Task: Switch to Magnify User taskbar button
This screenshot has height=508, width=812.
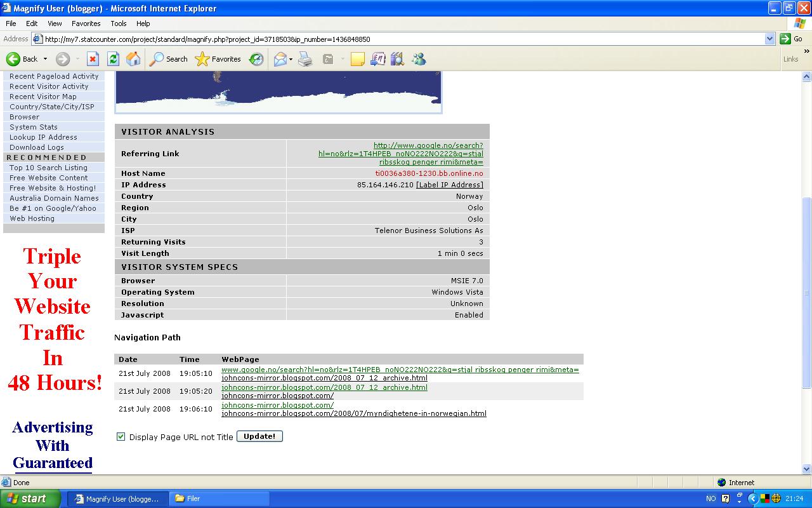Action: pos(118,498)
